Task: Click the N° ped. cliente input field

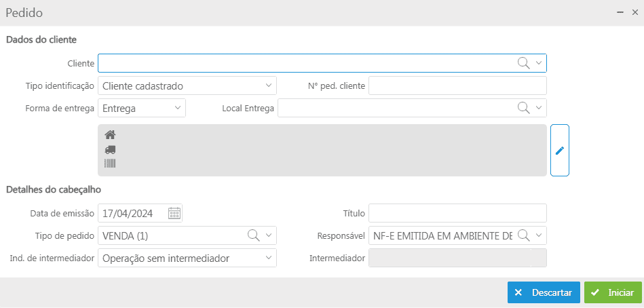Action: click(x=457, y=85)
